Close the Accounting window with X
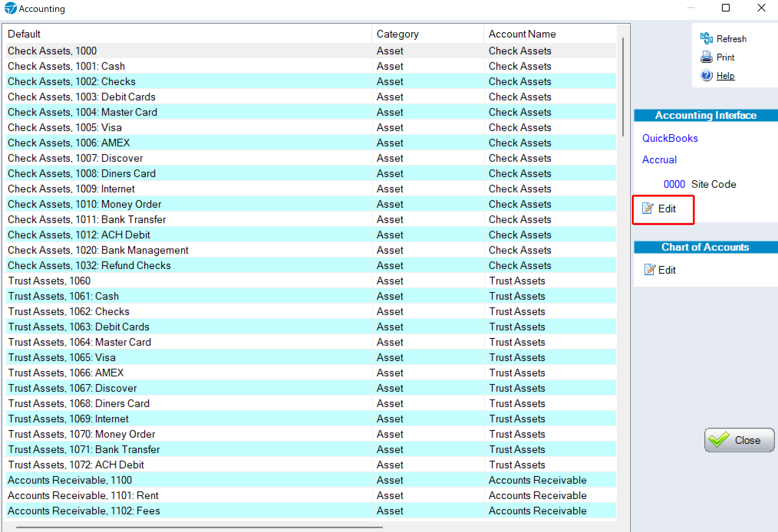778x532 pixels. tap(761, 8)
